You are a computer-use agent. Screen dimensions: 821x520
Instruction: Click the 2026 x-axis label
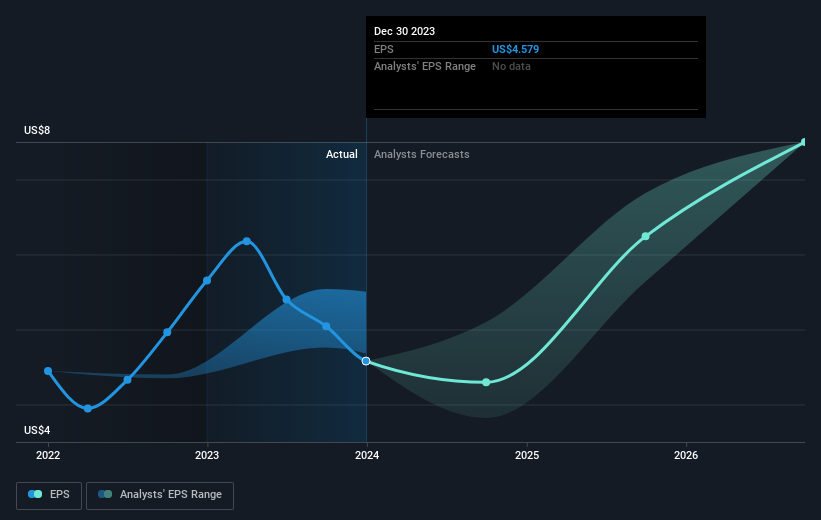(686, 455)
